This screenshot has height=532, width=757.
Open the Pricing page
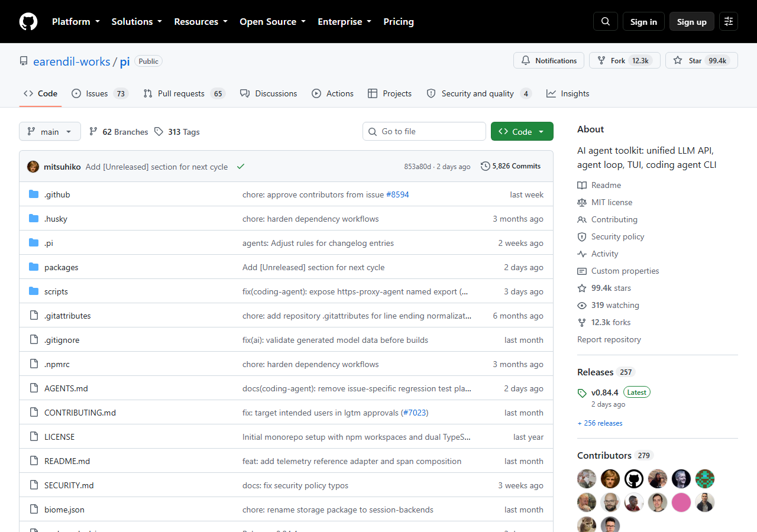point(399,22)
